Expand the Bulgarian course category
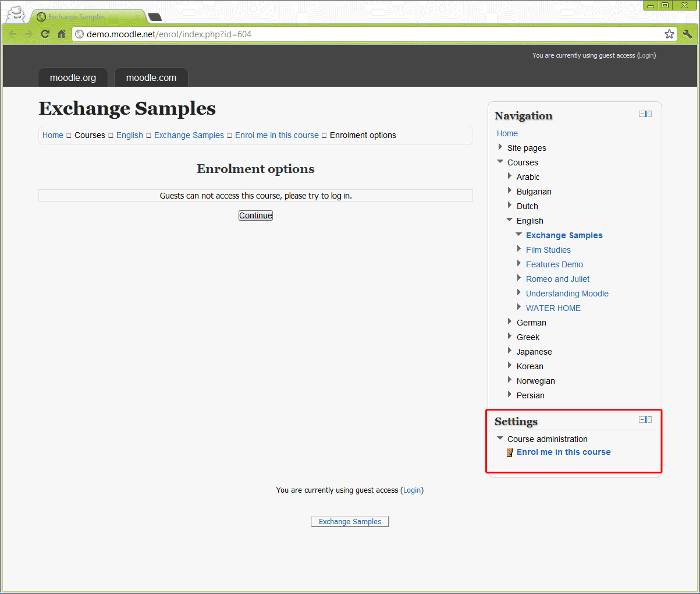This screenshot has height=594, width=700. click(x=510, y=190)
